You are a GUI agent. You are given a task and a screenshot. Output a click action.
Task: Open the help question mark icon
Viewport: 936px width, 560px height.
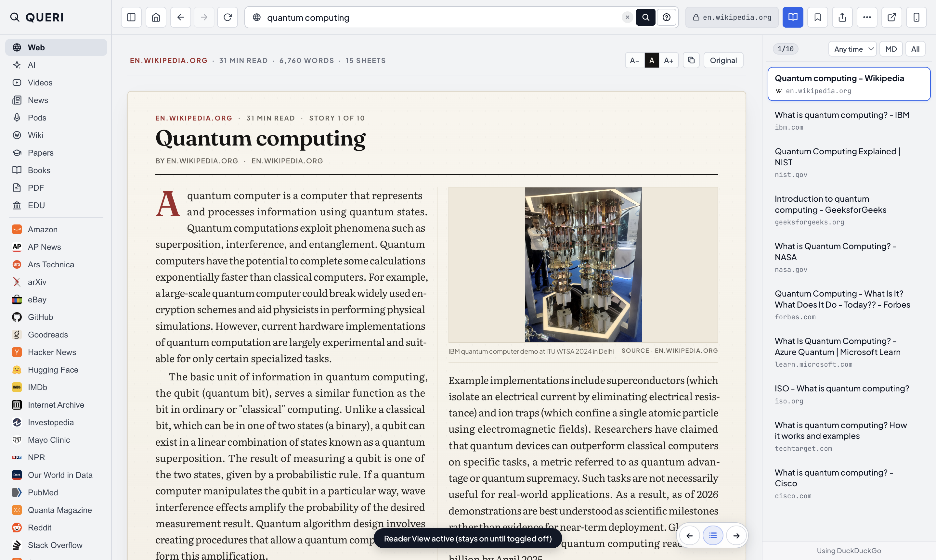click(x=667, y=17)
